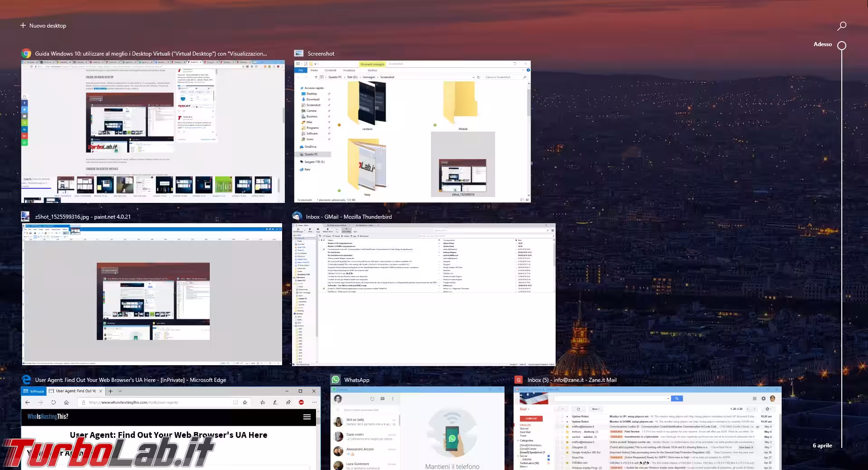Click the Adesso timeline scroll handle
The image size is (868, 470).
[841, 46]
